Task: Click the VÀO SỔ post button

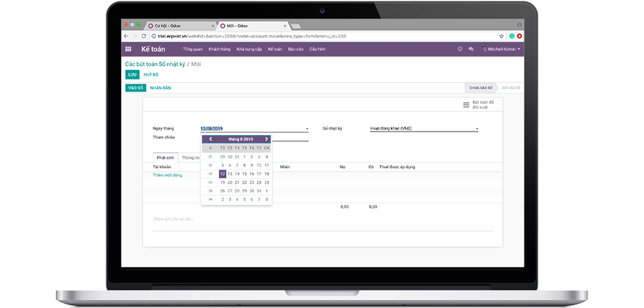Action: click(135, 88)
